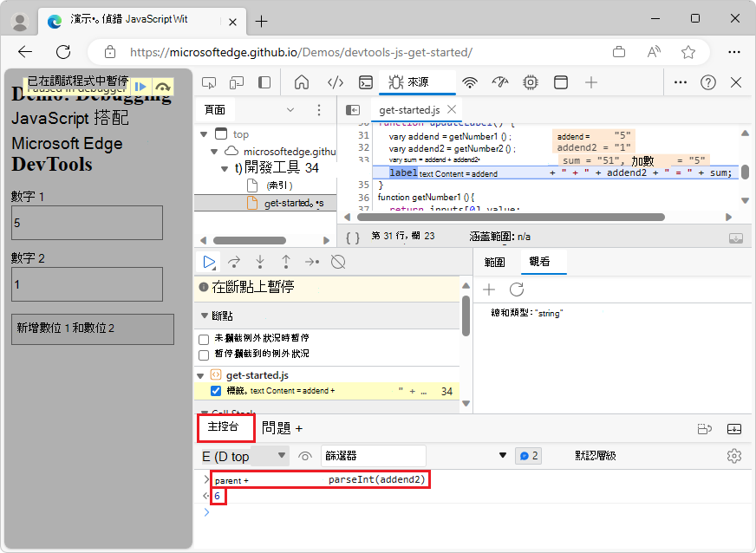Click the add watch expression plus icon
Screen dimensions: 756x553
489,290
